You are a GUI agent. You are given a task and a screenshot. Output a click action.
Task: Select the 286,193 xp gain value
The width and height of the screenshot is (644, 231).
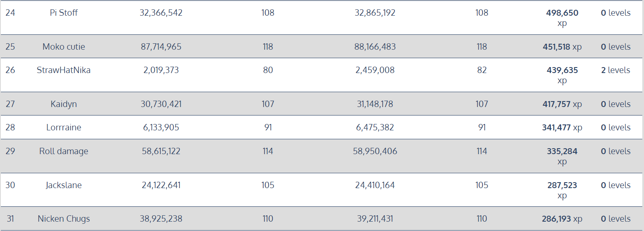click(x=562, y=219)
